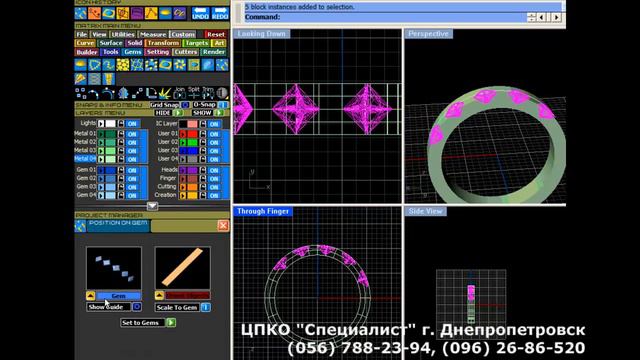Click the control points four-squares icon
This screenshot has height=360, width=640.
point(80,93)
